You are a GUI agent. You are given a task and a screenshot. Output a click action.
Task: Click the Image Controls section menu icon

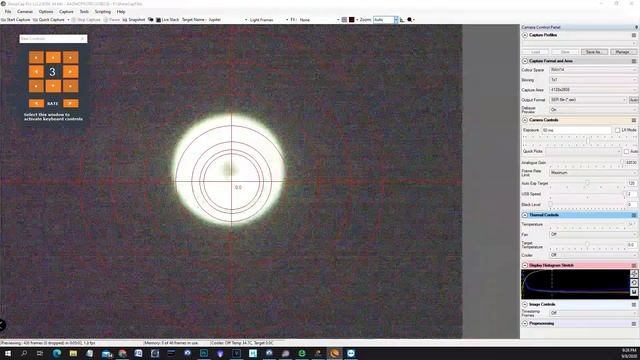point(634,305)
